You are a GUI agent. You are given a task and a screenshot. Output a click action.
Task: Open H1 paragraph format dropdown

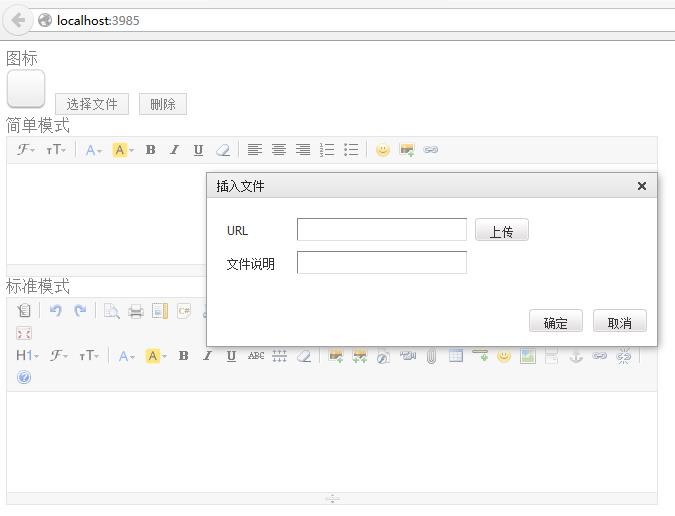27,355
